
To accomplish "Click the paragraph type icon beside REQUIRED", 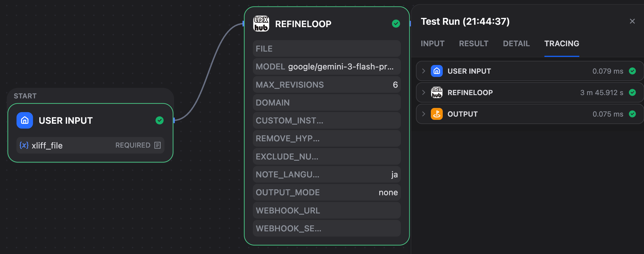I will [x=157, y=145].
